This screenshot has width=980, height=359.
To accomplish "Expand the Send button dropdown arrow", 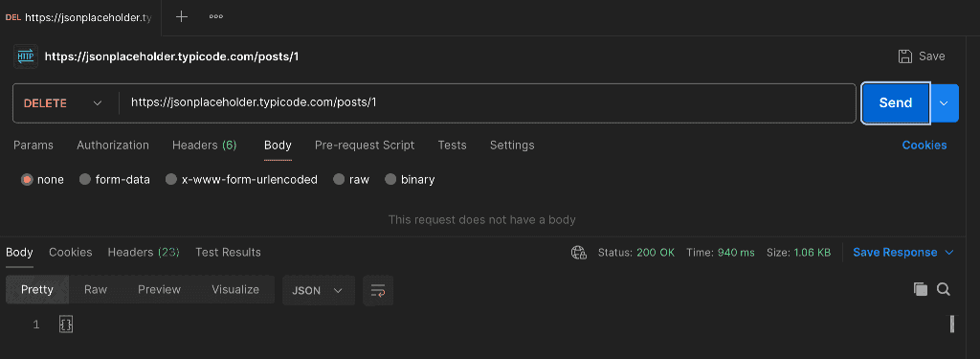I will pos(945,103).
